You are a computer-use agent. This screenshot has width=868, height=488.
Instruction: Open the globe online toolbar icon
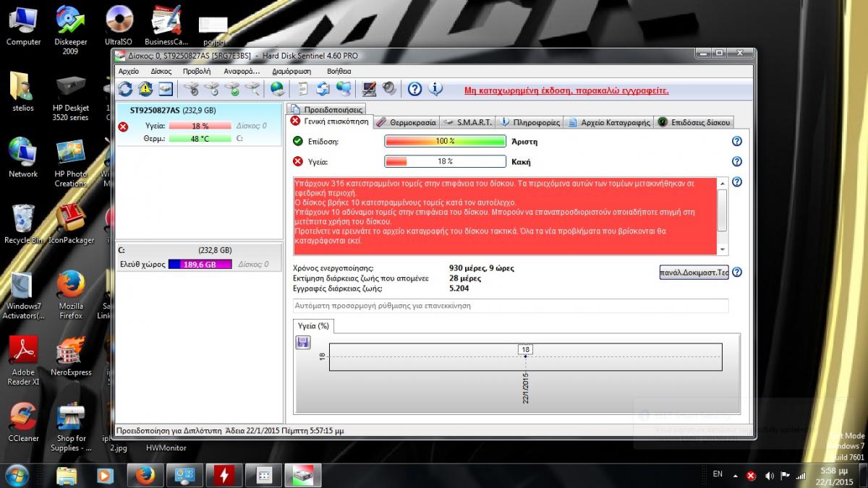[277, 89]
